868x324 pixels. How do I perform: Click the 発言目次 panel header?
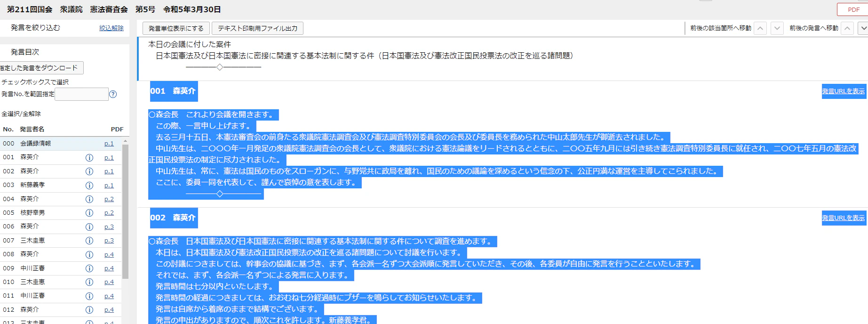pos(25,52)
